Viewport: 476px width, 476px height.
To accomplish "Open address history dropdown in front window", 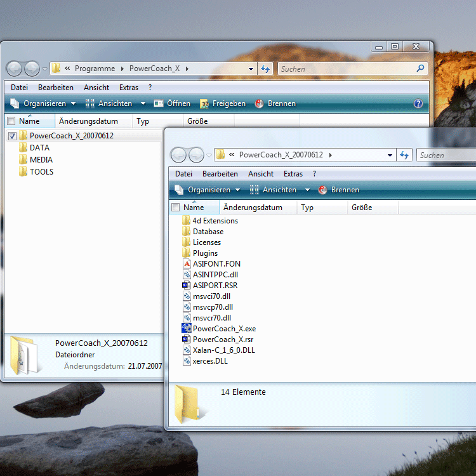I will click(x=390, y=155).
